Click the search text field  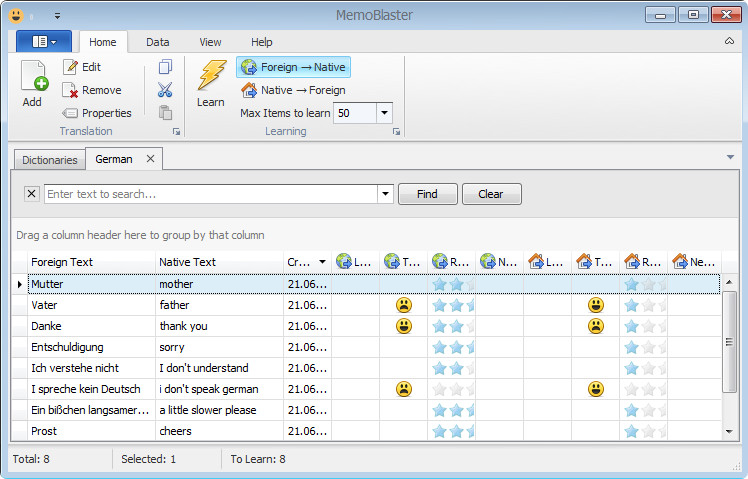click(x=211, y=194)
